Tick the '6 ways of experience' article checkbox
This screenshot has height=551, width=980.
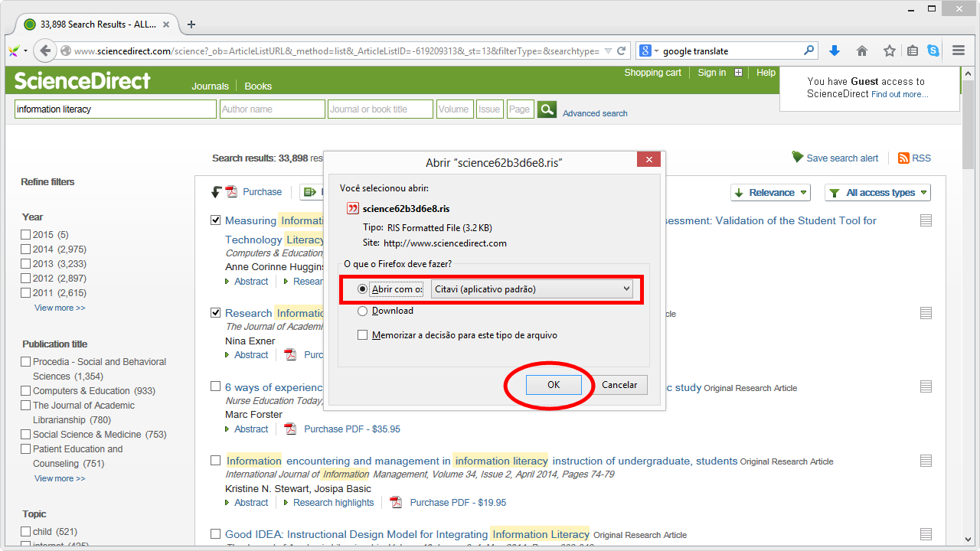[216, 387]
